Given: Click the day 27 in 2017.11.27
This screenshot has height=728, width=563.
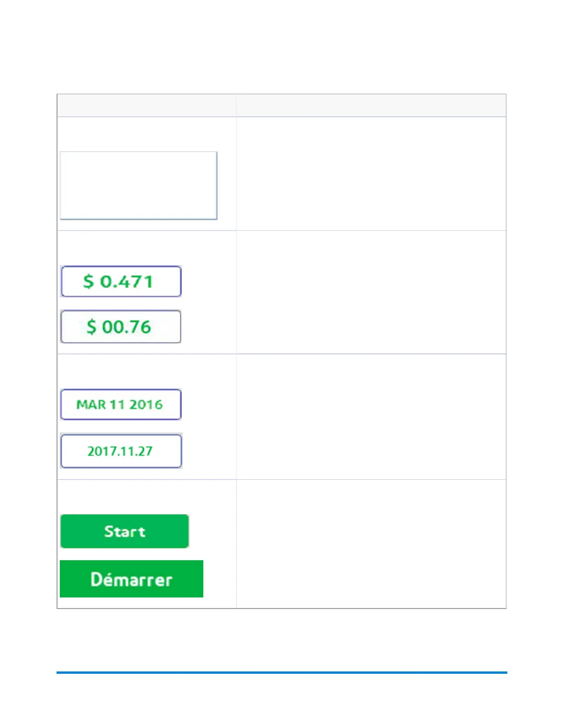Looking at the screenshot, I should (x=144, y=451).
